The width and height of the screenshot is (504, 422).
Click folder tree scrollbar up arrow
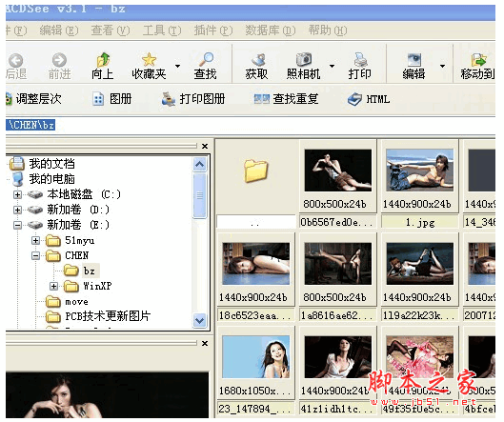200,165
